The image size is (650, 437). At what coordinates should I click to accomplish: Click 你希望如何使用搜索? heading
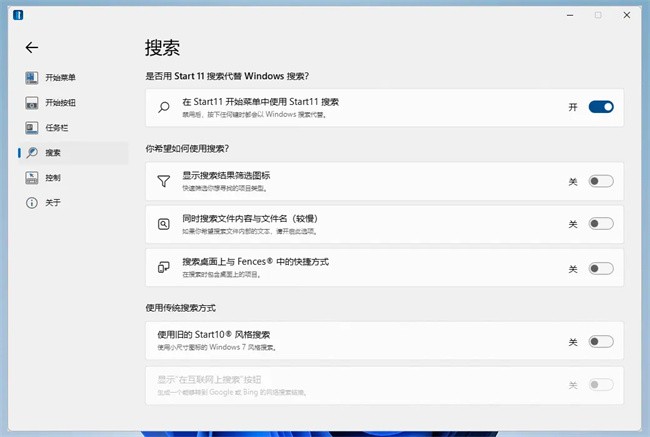(187, 148)
